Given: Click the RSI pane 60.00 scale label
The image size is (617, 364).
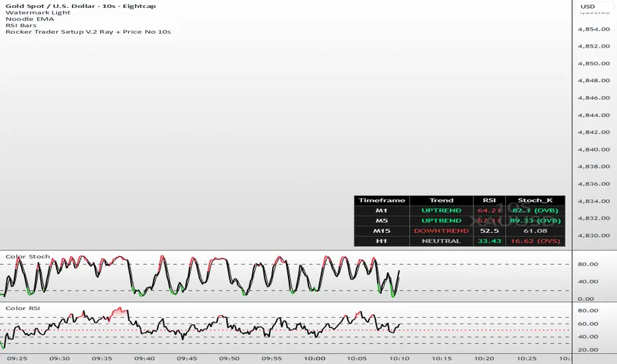Looking at the screenshot, I should coord(588,324).
